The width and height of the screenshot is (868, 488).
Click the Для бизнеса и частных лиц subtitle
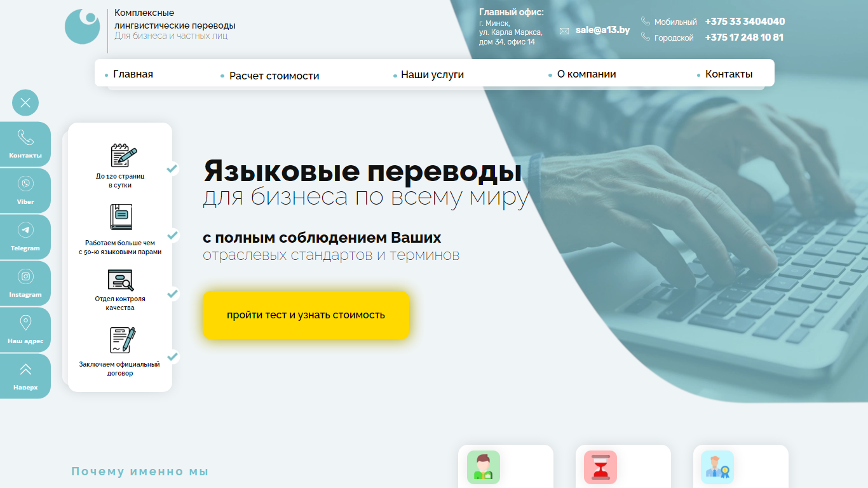[x=171, y=36]
